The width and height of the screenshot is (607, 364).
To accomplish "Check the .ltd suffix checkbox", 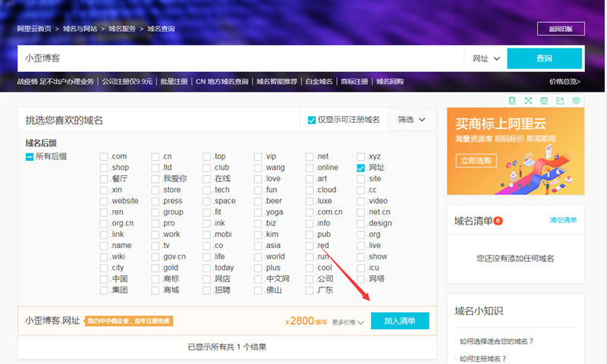I will (x=156, y=168).
